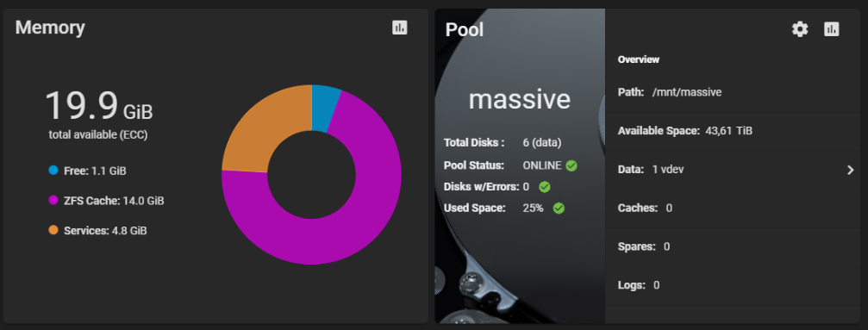Click the Disks w/Errors green checkmark
Viewport: 868px width, 330px height.
tap(545, 187)
